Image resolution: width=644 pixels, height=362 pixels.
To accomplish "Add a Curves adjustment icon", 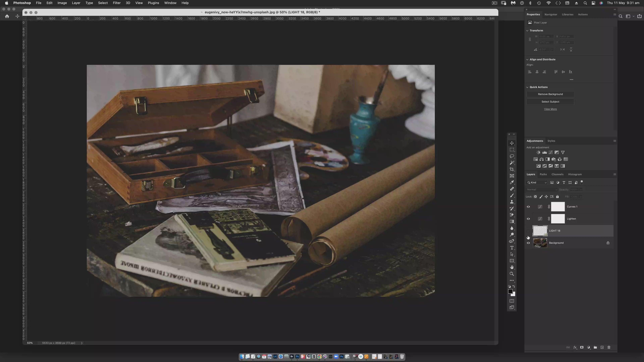I will [550, 152].
